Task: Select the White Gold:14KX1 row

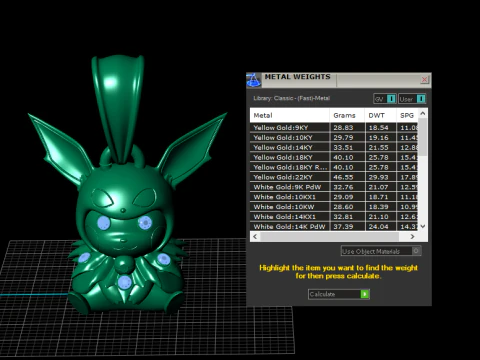Action: (x=334, y=217)
